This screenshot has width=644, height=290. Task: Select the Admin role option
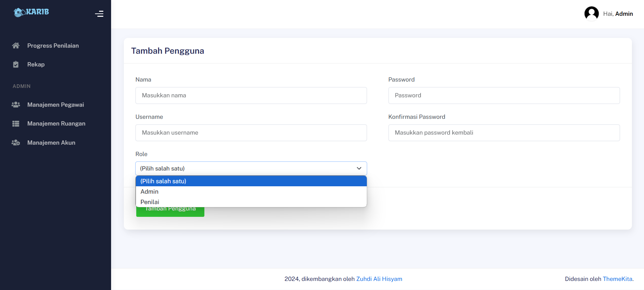point(150,192)
